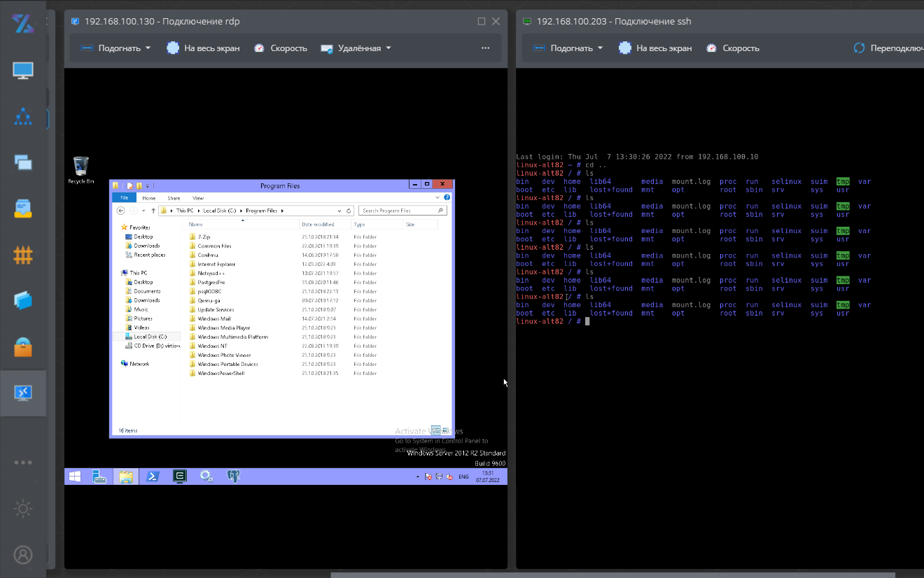Open the File tab in Explorer
This screenshot has width=924, height=578.
click(124, 198)
